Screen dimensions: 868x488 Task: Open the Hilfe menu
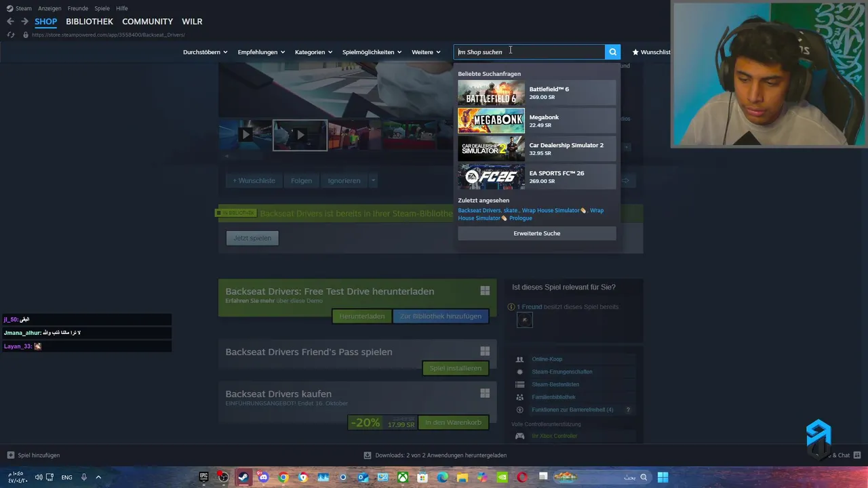click(x=122, y=8)
